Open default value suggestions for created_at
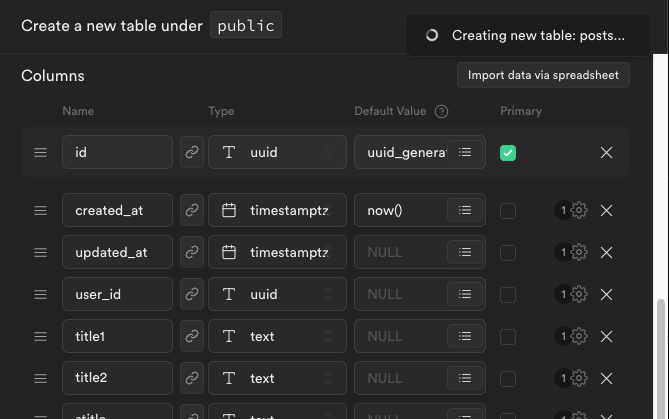The height and width of the screenshot is (419, 669). (465, 211)
